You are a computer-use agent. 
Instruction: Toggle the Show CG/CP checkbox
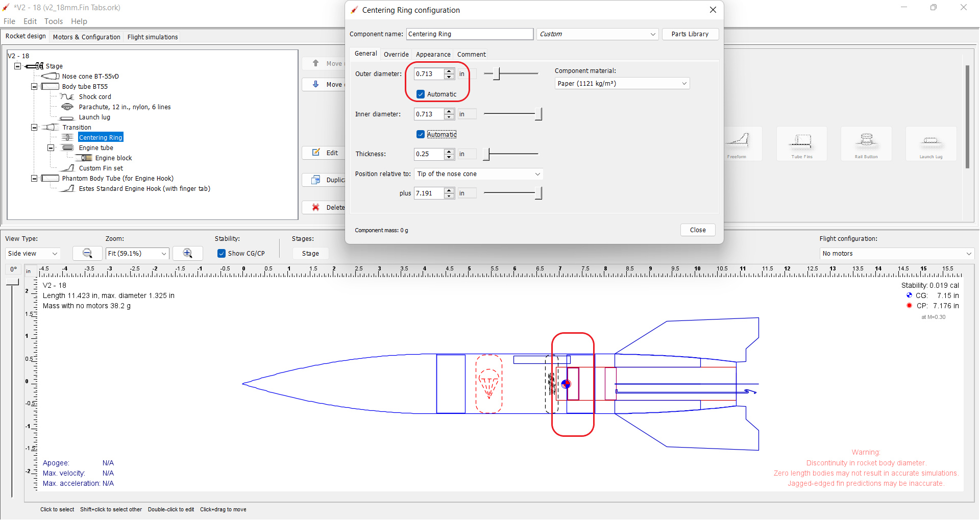pos(221,253)
